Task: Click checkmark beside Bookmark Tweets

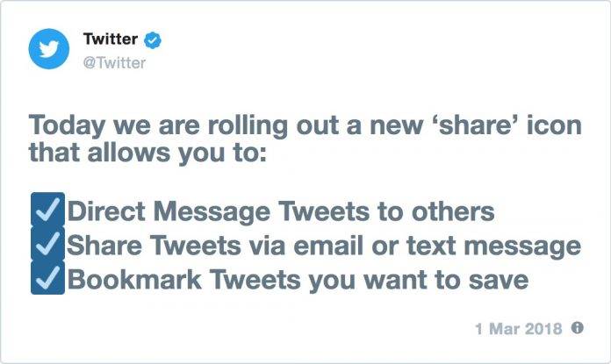Action: pyautogui.click(x=47, y=277)
